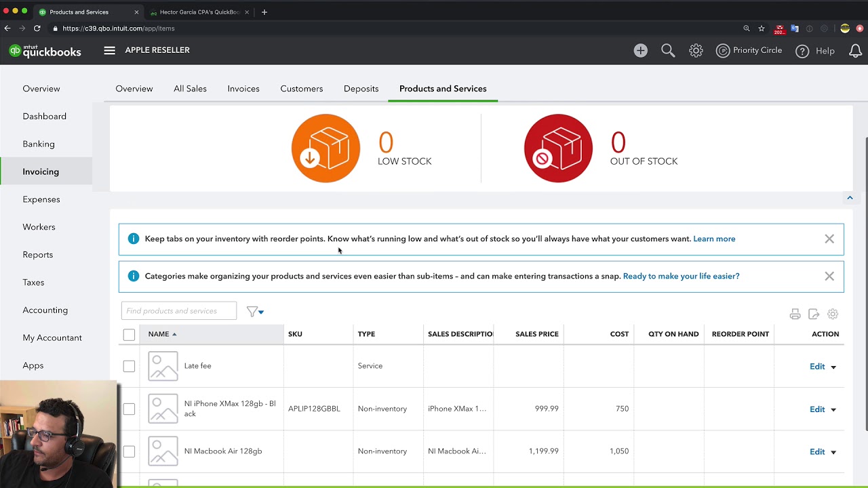Screen dimensions: 868x488
Task: Switch to the Invoices tab
Action: click(243, 89)
